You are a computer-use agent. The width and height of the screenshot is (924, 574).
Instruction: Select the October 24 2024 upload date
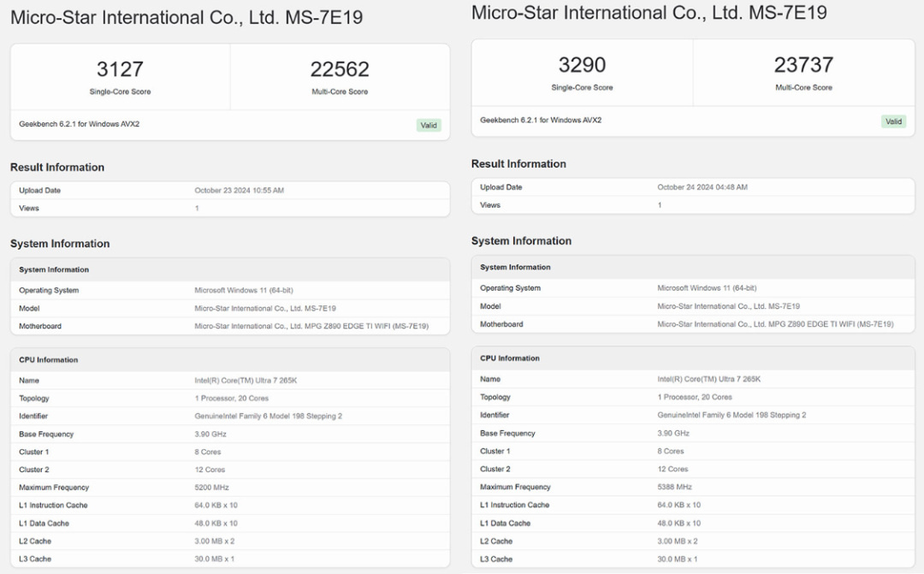click(702, 187)
